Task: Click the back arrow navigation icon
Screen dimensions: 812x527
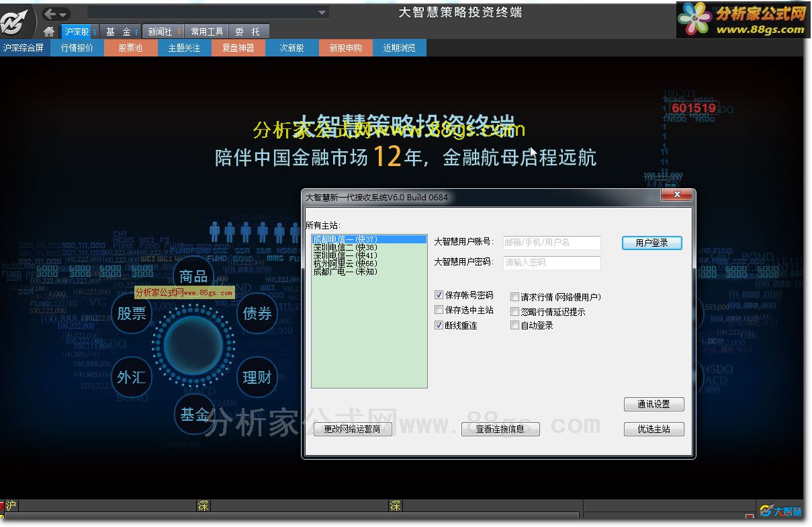Action: click(50, 14)
